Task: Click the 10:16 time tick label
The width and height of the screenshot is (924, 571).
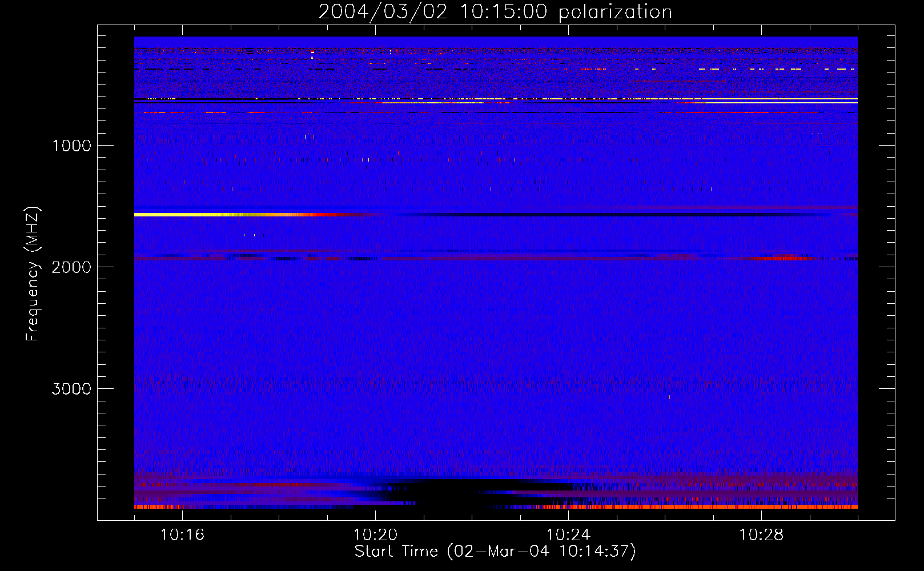Action: tap(182, 535)
